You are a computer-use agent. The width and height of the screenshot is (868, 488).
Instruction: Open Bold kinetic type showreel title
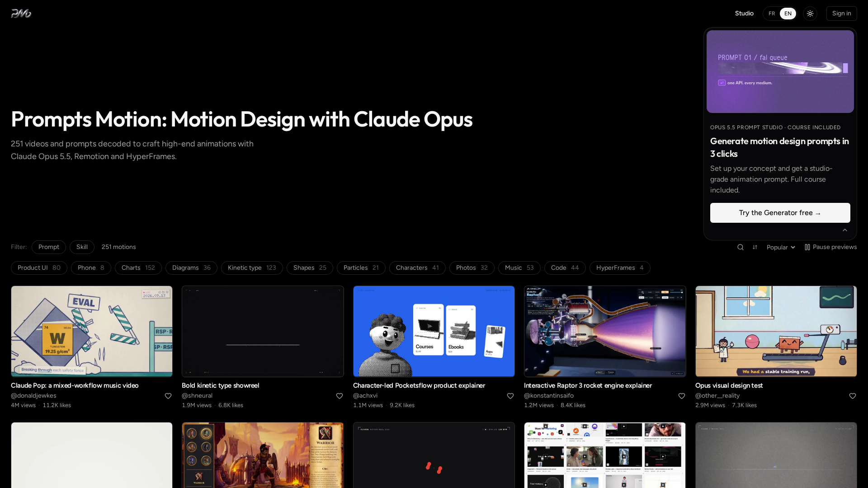pos(221,385)
